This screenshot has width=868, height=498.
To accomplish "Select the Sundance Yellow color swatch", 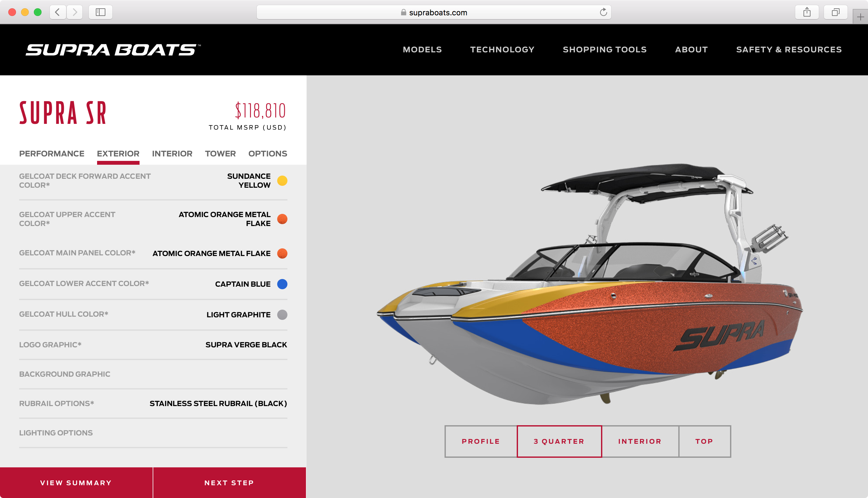I will pyautogui.click(x=282, y=181).
